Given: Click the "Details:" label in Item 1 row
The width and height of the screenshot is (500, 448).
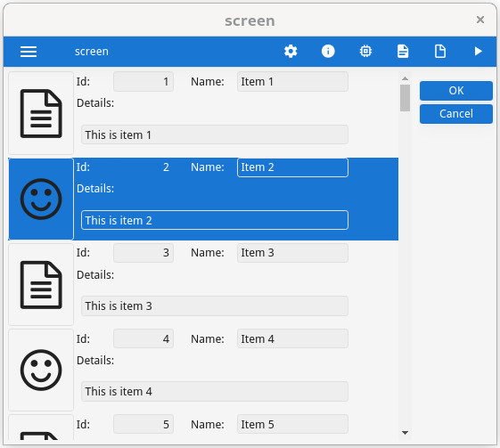Looking at the screenshot, I should pos(95,103).
